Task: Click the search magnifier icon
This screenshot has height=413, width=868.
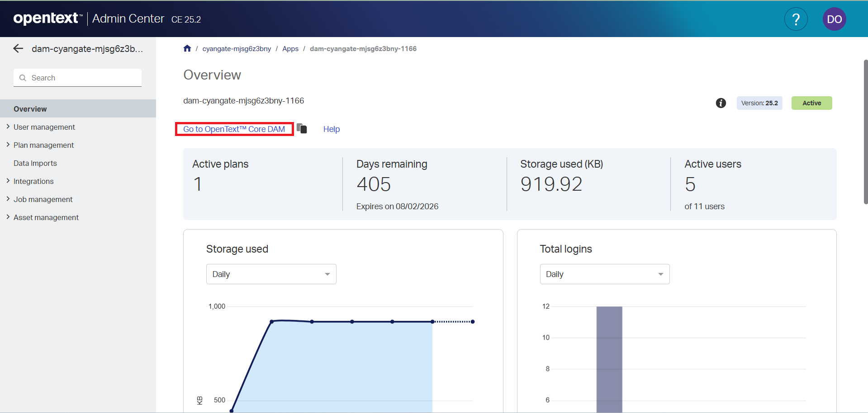Action: coord(23,78)
